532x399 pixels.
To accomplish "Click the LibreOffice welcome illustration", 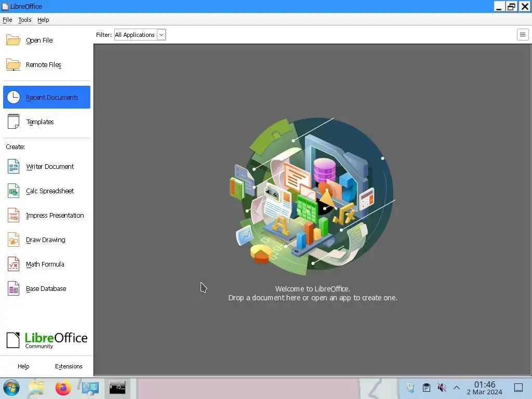I will pyautogui.click(x=312, y=196).
